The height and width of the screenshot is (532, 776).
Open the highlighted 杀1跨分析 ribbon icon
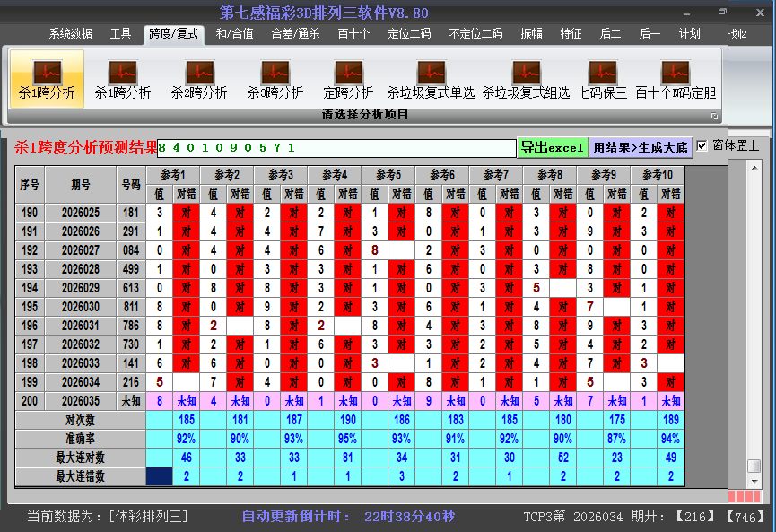(x=47, y=79)
